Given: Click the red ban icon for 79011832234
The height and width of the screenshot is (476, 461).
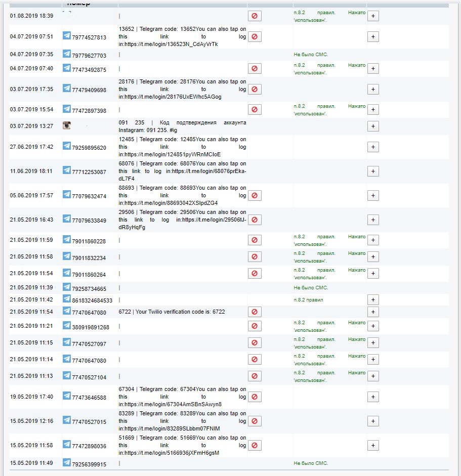Looking at the screenshot, I should click(x=255, y=257).
